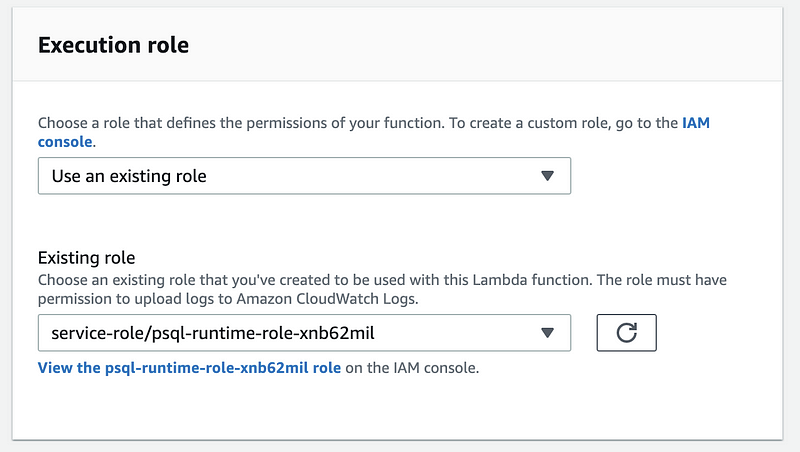View the psql-runtime-role-xnb62mil role link

tap(189, 368)
